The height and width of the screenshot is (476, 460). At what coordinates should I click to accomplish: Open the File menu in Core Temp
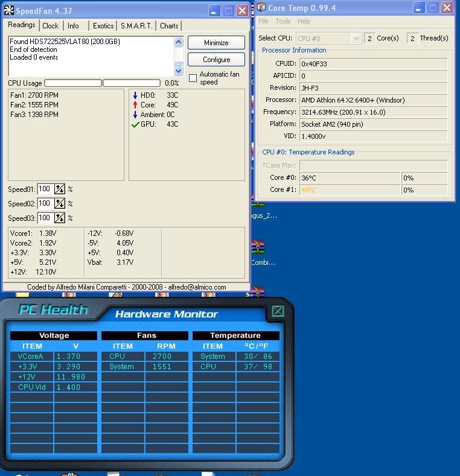coord(263,21)
